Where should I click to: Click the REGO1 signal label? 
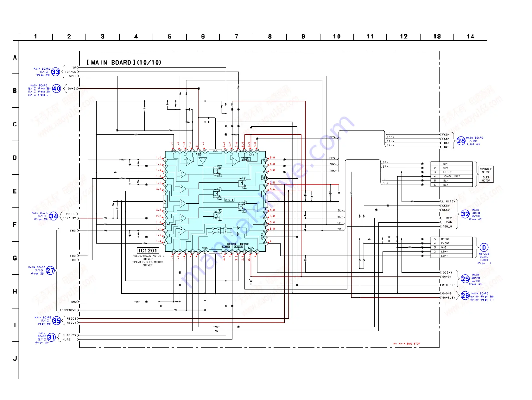pyautogui.click(x=72, y=323)
